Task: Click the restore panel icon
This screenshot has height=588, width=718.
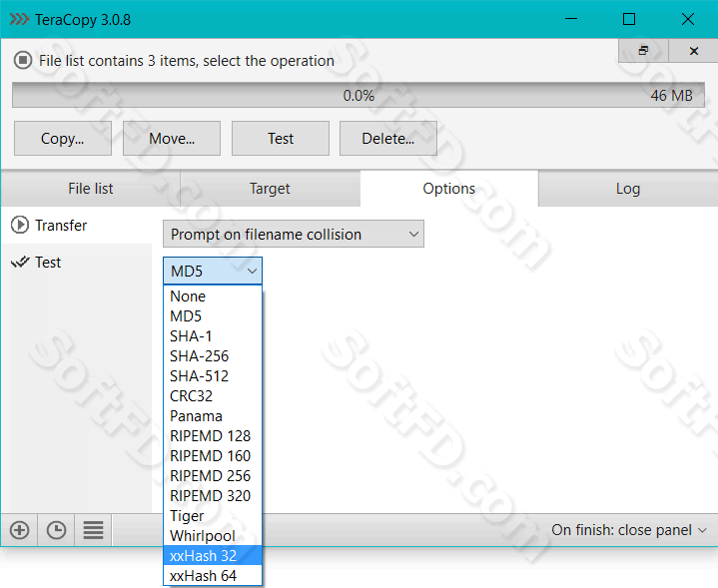Action: point(643,50)
